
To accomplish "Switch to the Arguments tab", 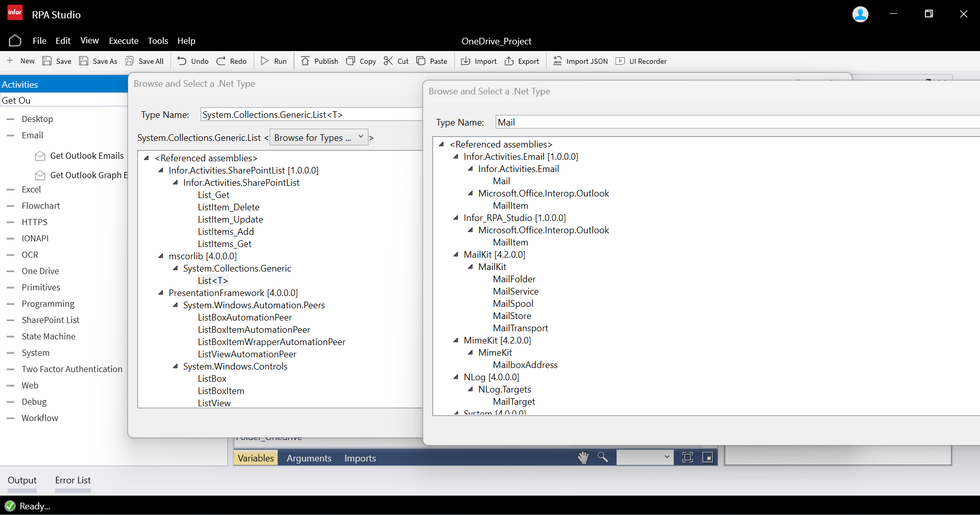I will (x=309, y=458).
